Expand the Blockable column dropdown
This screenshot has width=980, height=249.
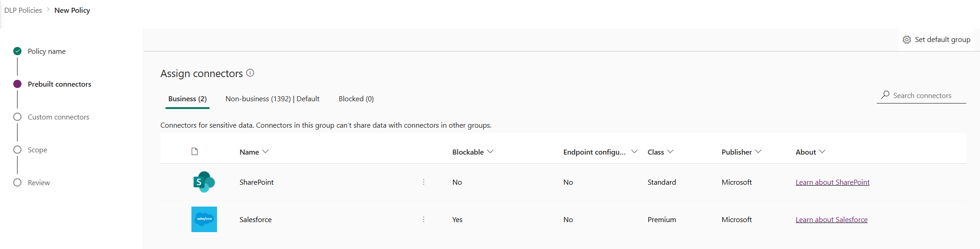click(490, 152)
